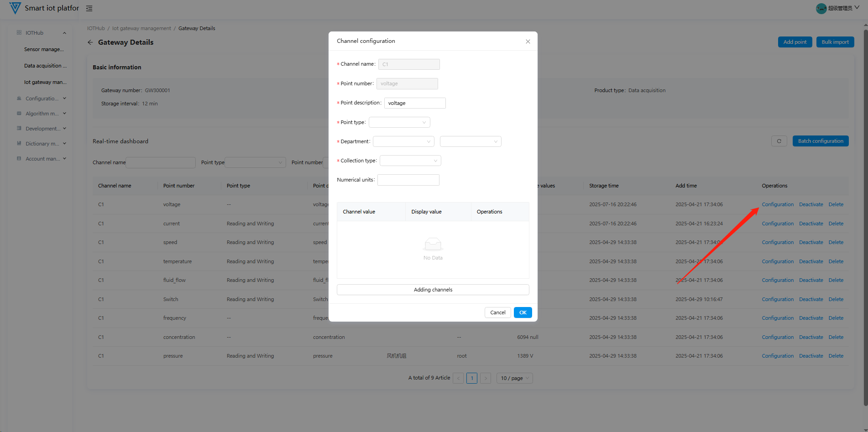
Task: Click Iot gateway management breadcrumb link
Action: (x=141, y=28)
